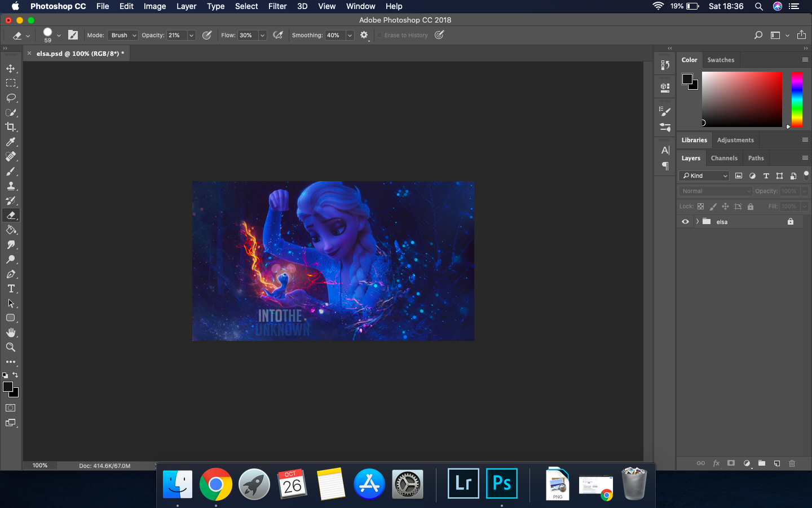Select the History Brush tool
Image resolution: width=812 pixels, height=508 pixels.
(x=11, y=200)
